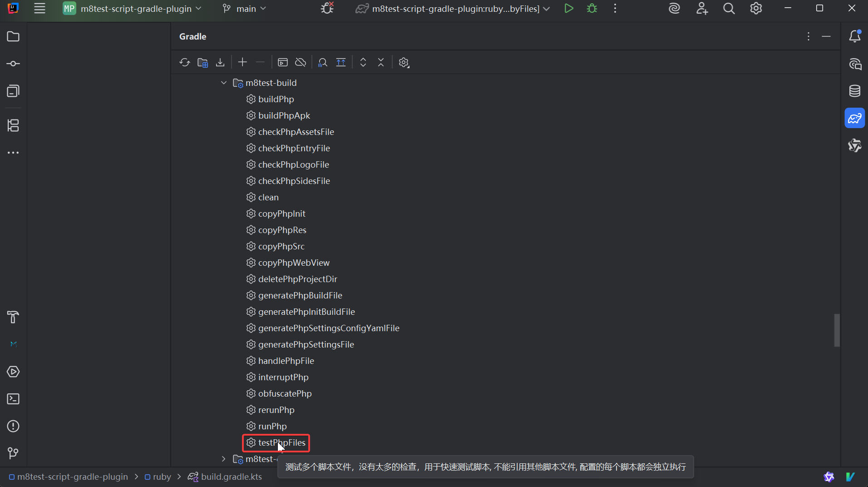The width and height of the screenshot is (868, 487).
Task: Click the Download Sources icon
Action: pos(220,62)
